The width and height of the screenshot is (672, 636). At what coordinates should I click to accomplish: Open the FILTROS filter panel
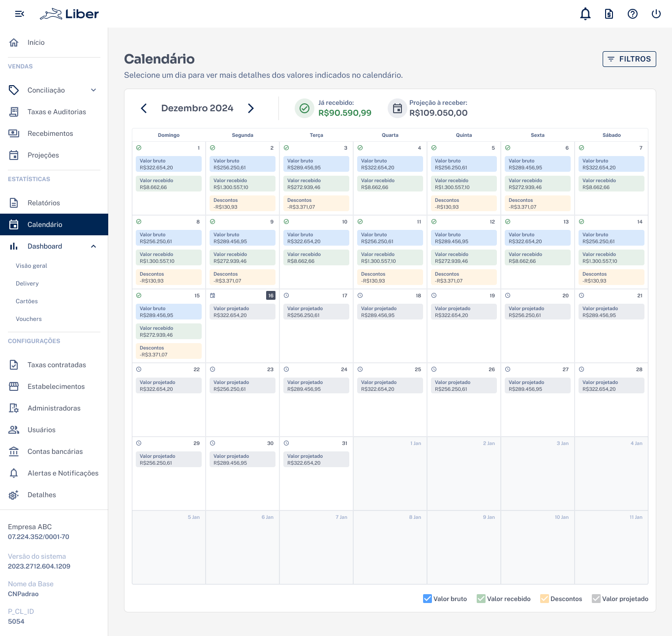pos(629,59)
